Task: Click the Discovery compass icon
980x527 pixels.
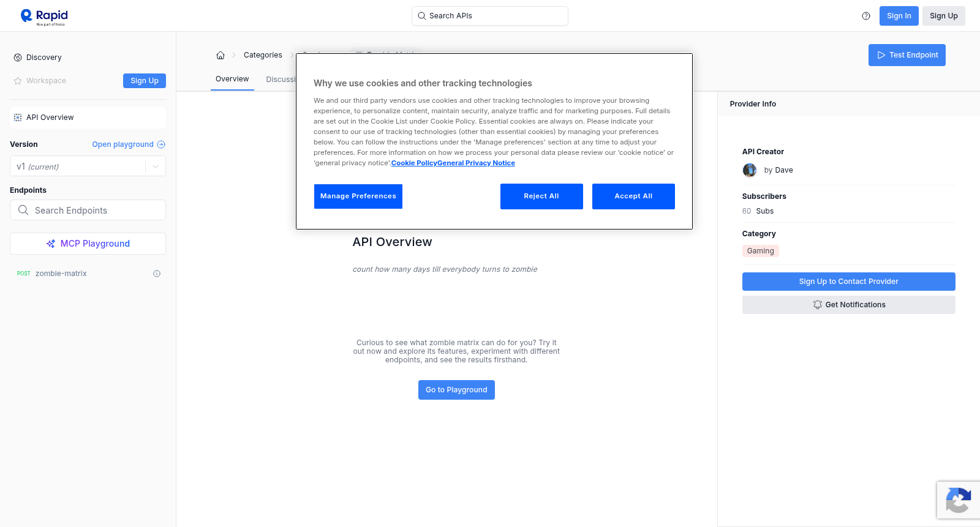Action: point(18,58)
